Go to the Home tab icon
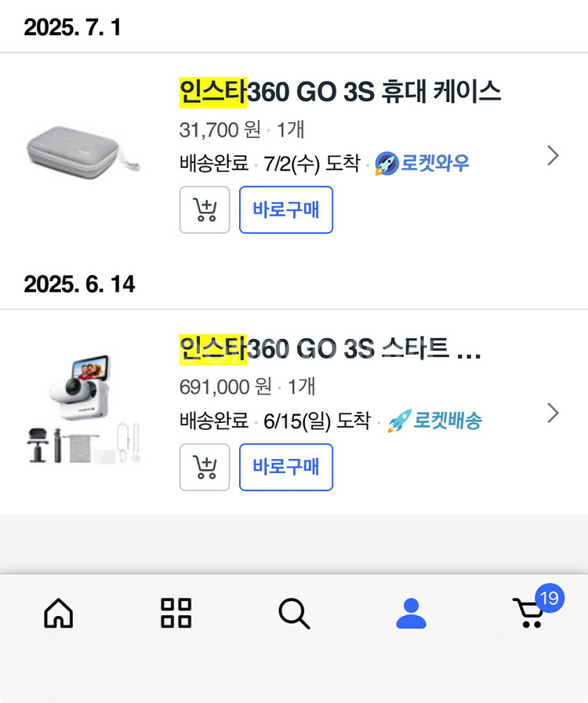This screenshot has width=588, height=703. click(59, 613)
